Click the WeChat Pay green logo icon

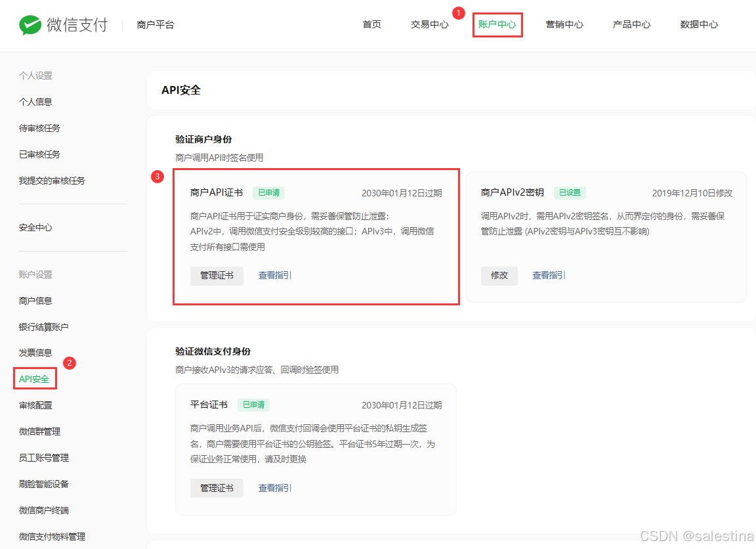[x=30, y=24]
